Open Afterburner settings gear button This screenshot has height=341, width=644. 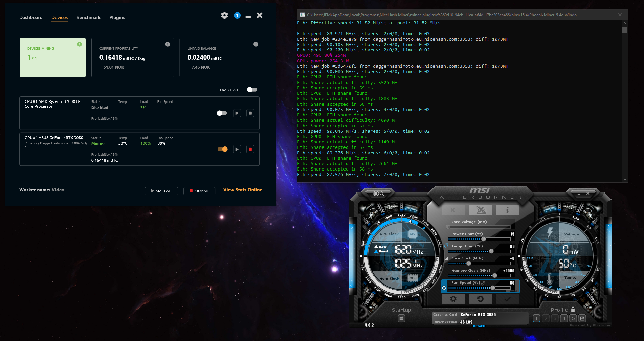pos(453,299)
